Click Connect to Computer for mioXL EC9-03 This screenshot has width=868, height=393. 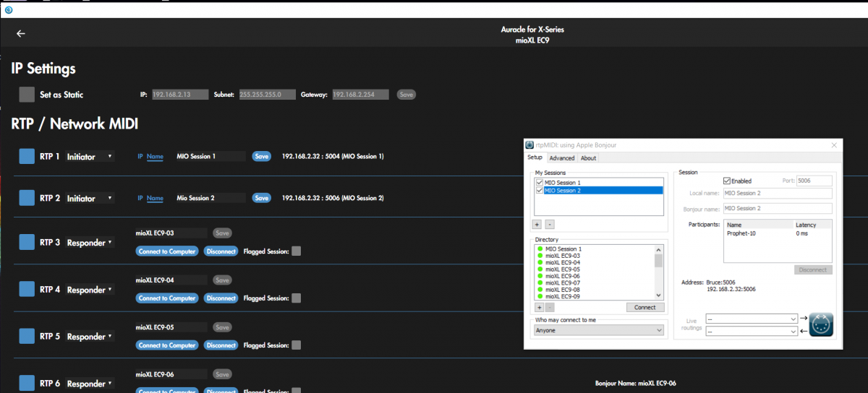click(167, 251)
